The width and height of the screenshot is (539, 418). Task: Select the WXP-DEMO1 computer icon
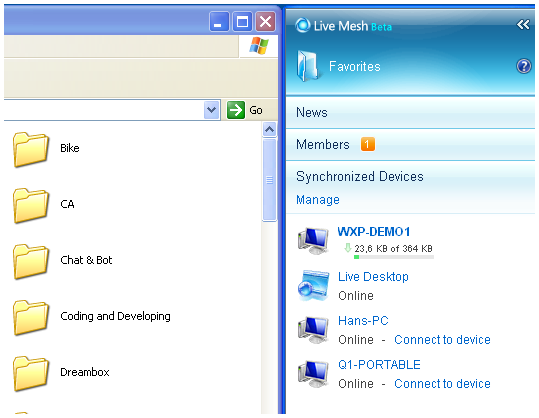pyautogui.click(x=313, y=240)
